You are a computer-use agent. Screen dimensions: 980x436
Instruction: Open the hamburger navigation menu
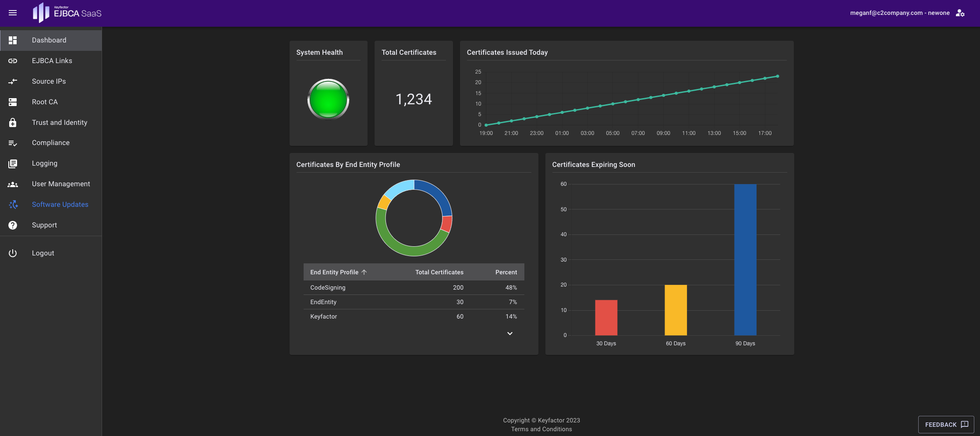(13, 13)
